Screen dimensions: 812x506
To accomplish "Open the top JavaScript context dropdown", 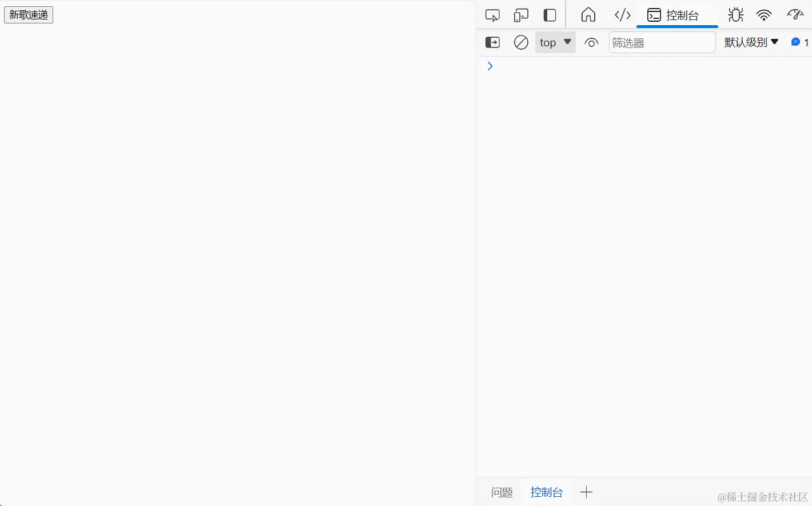I will click(555, 42).
